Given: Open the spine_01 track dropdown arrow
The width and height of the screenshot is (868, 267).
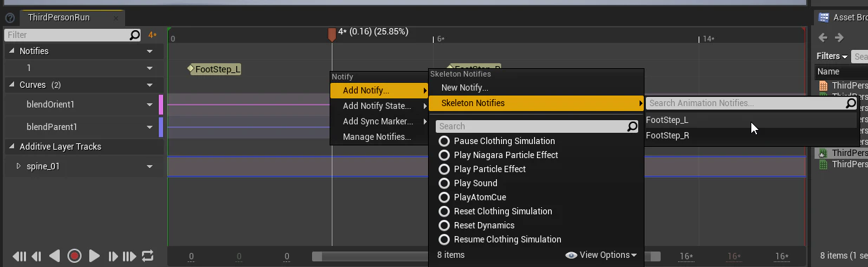Looking at the screenshot, I should pos(150,167).
